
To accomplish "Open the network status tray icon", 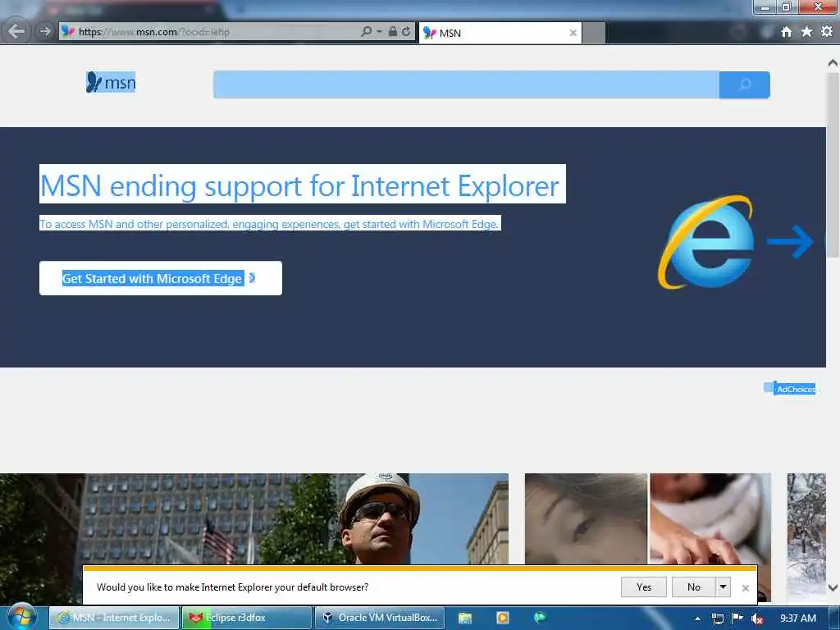I will tap(717, 619).
